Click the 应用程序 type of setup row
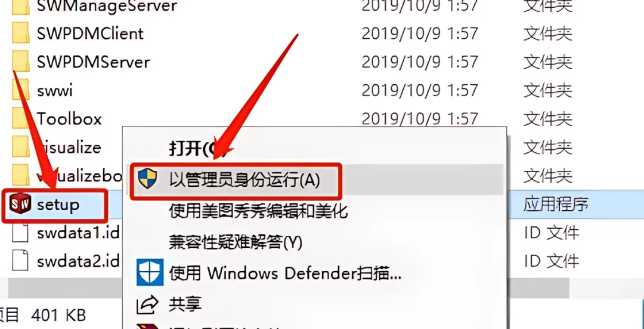Screen dimensions: 644x329 (x=556, y=204)
